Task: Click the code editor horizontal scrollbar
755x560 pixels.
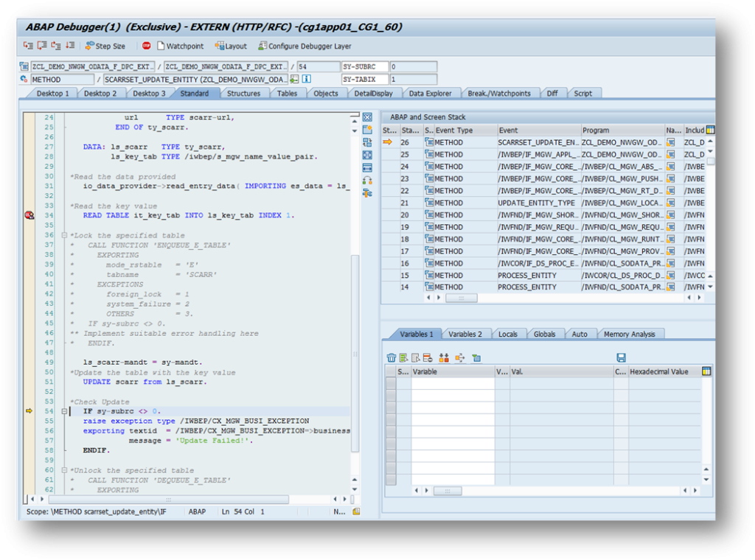Action: click(169, 500)
